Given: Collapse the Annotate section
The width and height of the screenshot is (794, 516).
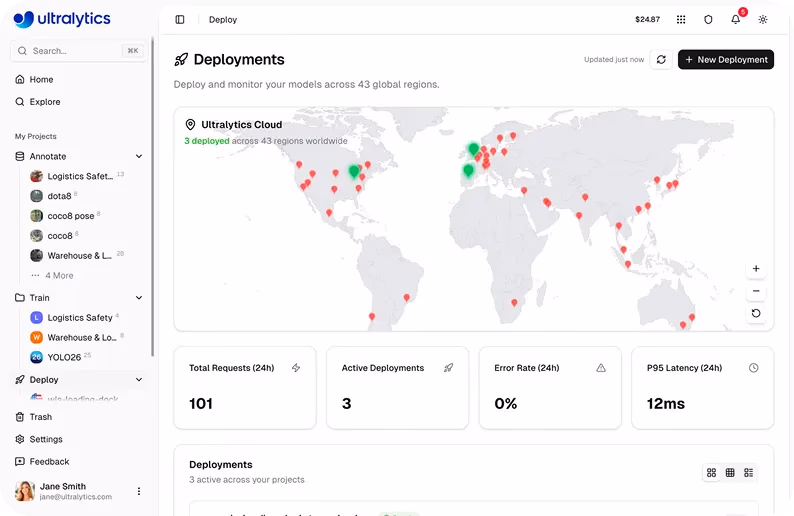Looking at the screenshot, I should click(139, 156).
